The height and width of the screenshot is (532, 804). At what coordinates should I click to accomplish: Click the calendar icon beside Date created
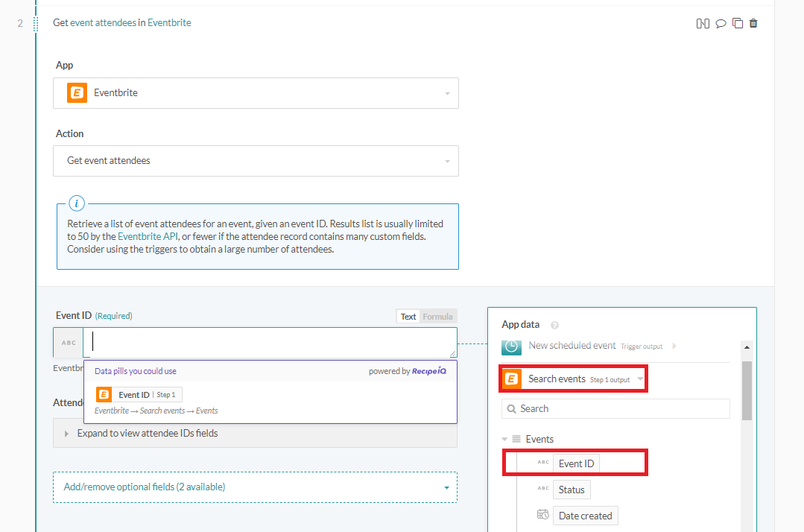pos(543,515)
